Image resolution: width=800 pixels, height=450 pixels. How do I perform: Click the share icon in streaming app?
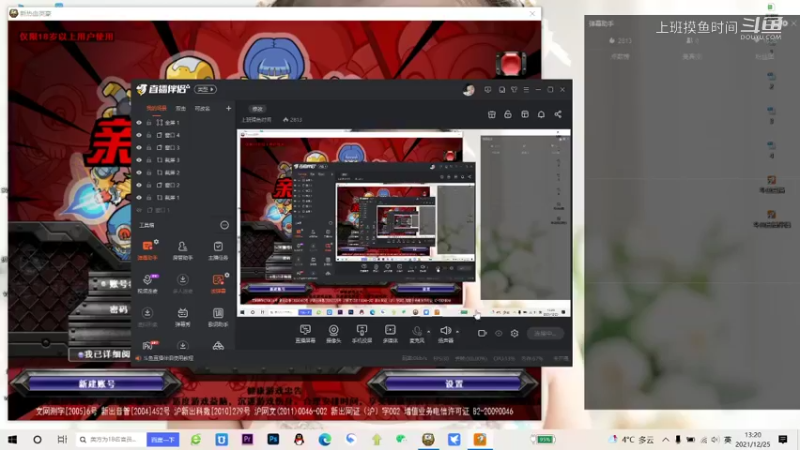(x=558, y=114)
